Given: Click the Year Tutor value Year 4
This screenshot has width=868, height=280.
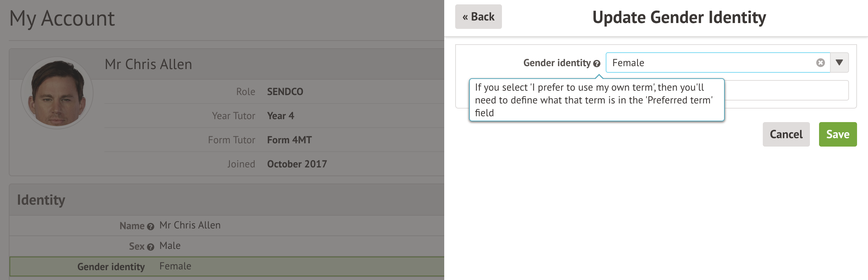Looking at the screenshot, I should (280, 116).
